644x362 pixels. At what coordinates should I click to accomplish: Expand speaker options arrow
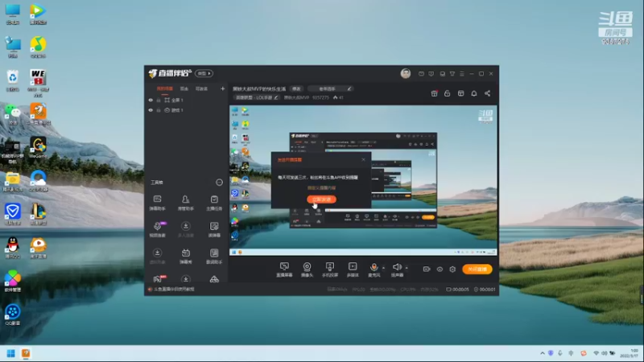click(x=407, y=268)
